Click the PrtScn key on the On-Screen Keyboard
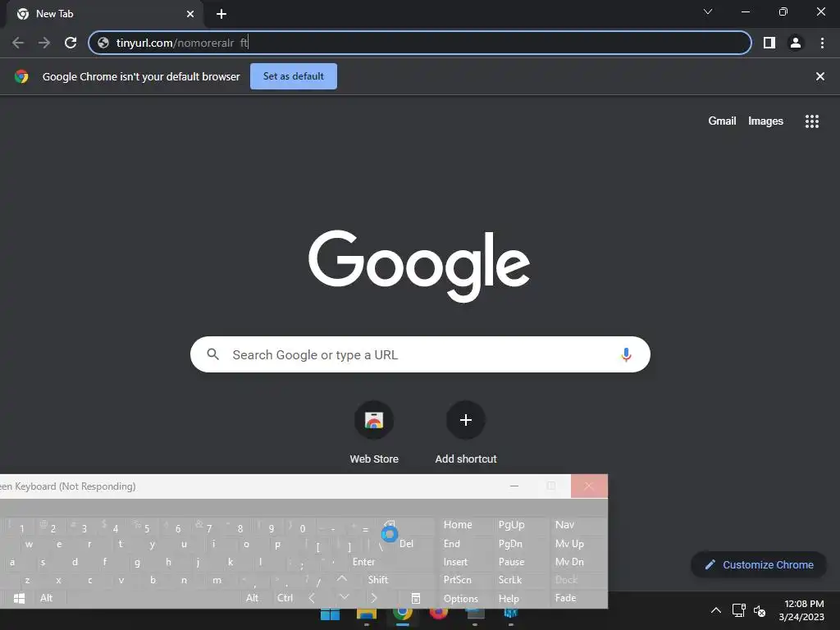The image size is (840, 630). click(458, 580)
